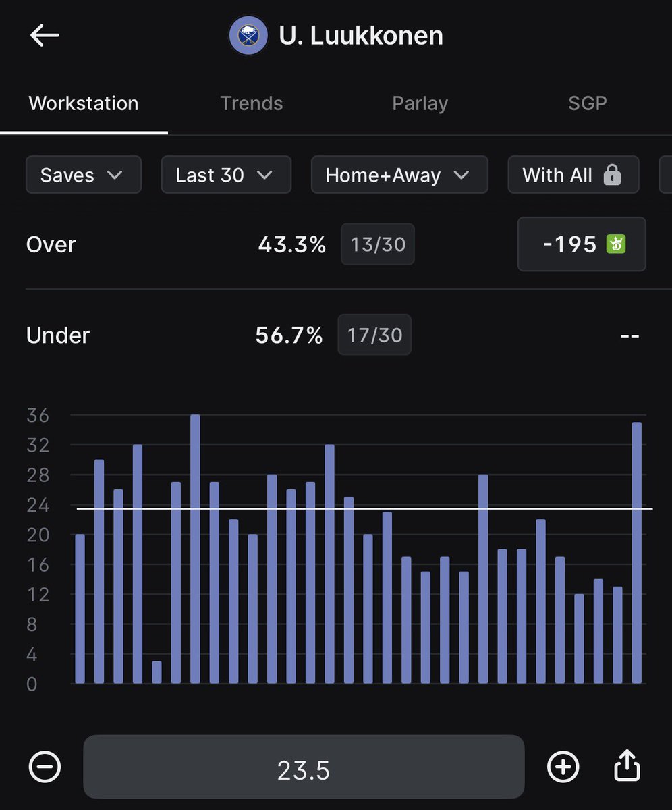Tap the lock icon on With All
This screenshot has height=810, width=672.
click(612, 175)
